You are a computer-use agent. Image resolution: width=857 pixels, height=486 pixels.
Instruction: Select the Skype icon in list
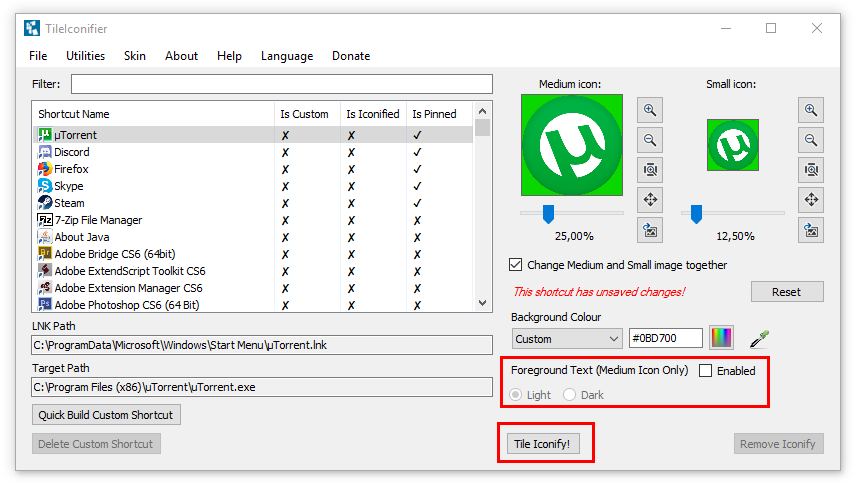[x=45, y=186]
